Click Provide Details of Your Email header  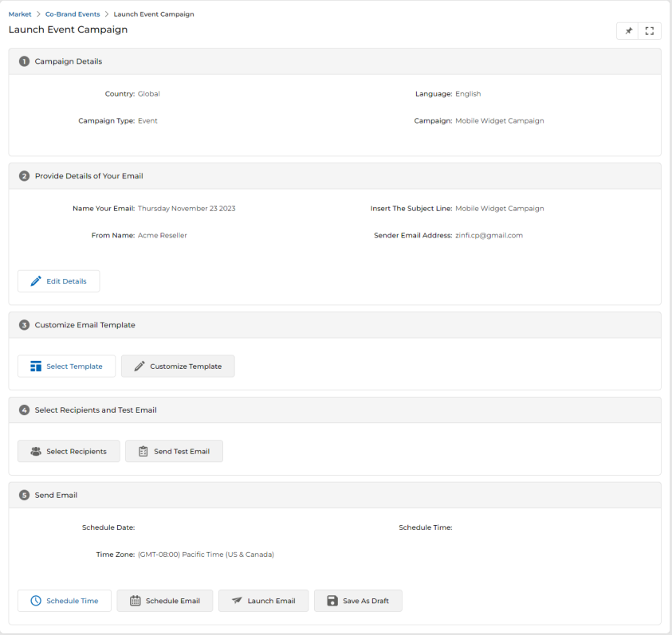coord(335,176)
